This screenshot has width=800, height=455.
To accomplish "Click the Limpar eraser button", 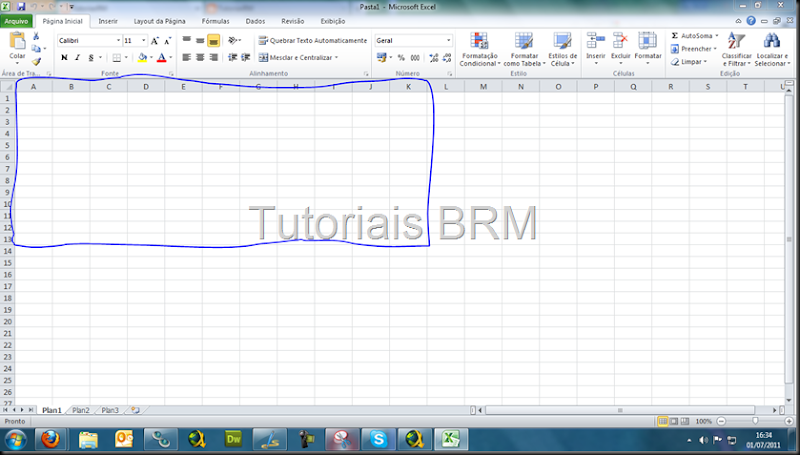I will [689, 62].
